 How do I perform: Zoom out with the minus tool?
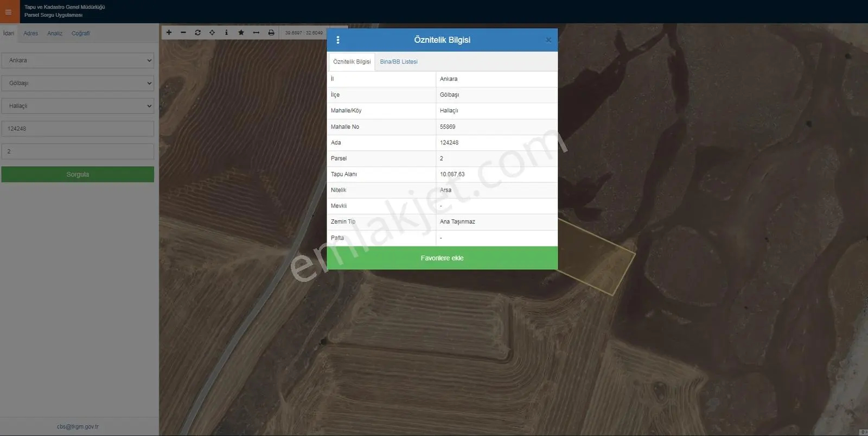pyautogui.click(x=183, y=33)
